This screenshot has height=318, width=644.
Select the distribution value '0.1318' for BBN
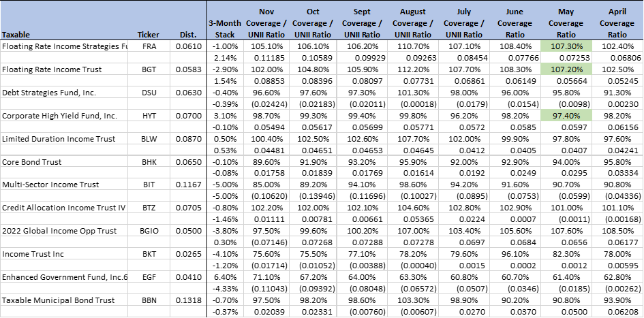point(189,300)
